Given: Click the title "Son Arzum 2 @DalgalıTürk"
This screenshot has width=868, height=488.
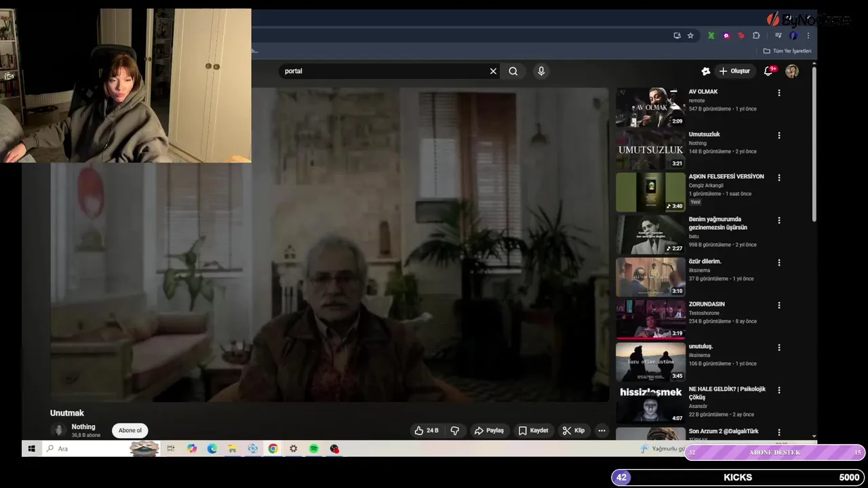Looking at the screenshot, I should [724, 431].
